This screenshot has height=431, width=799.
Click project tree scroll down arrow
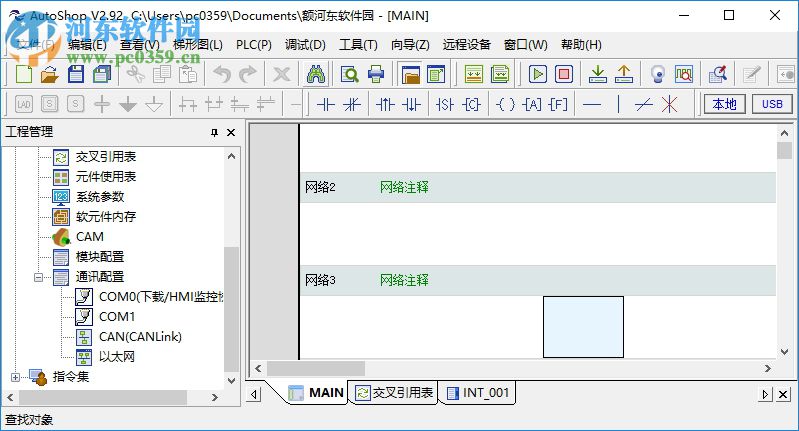pos(231,381)
